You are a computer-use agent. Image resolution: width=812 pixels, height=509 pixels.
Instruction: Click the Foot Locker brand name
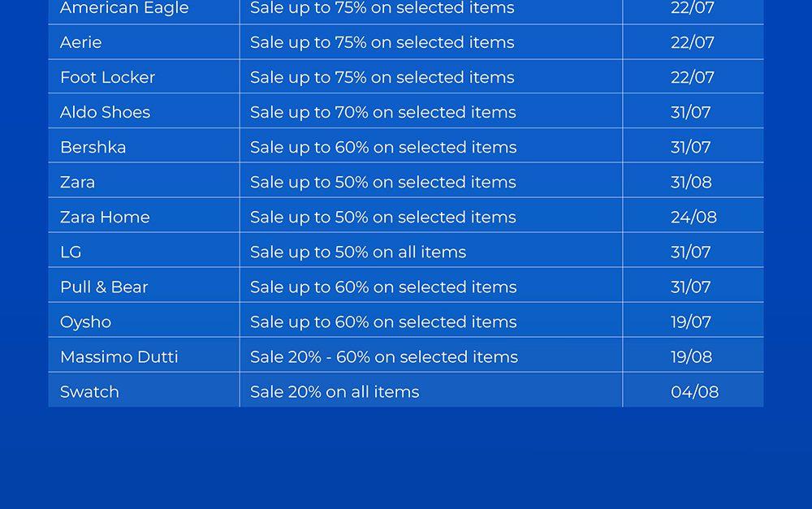tap(107, 77)
